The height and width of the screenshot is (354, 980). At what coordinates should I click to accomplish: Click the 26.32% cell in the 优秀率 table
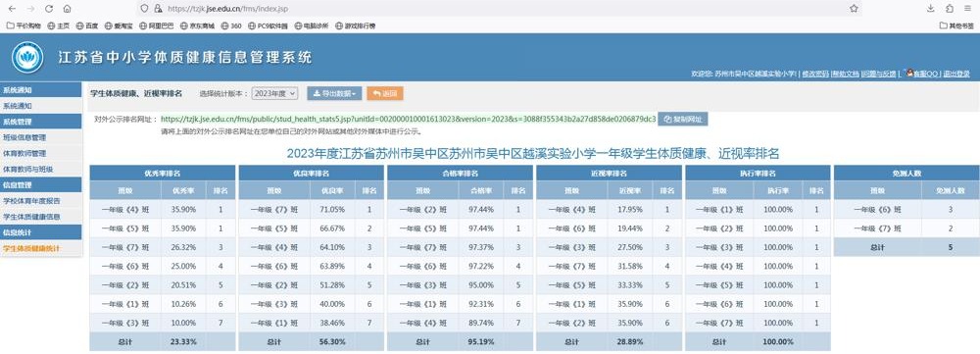(x=183, y=248)
